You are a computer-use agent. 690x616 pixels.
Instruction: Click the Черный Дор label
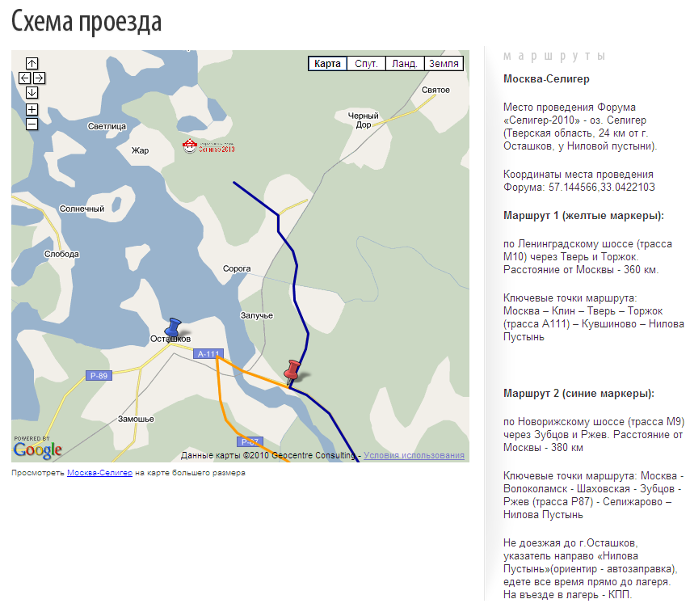[x=364, y=120]
